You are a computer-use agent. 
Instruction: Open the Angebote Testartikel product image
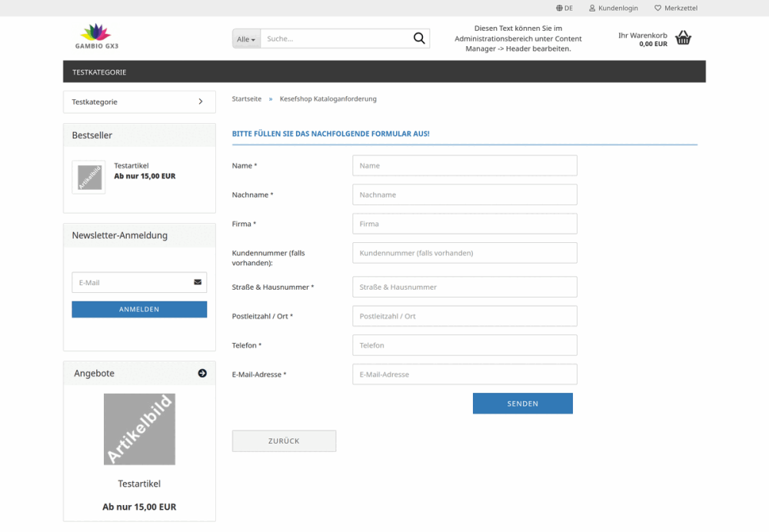point(139,429)
